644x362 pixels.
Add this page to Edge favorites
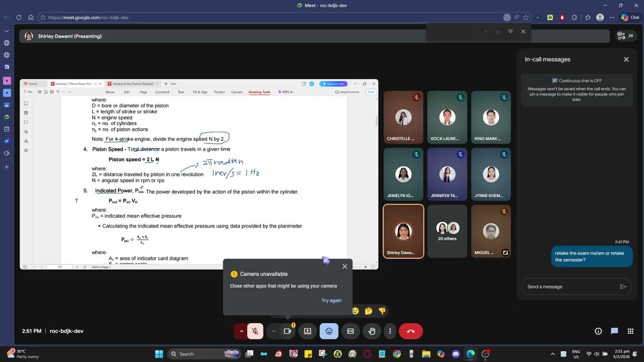tap(526, 18)
